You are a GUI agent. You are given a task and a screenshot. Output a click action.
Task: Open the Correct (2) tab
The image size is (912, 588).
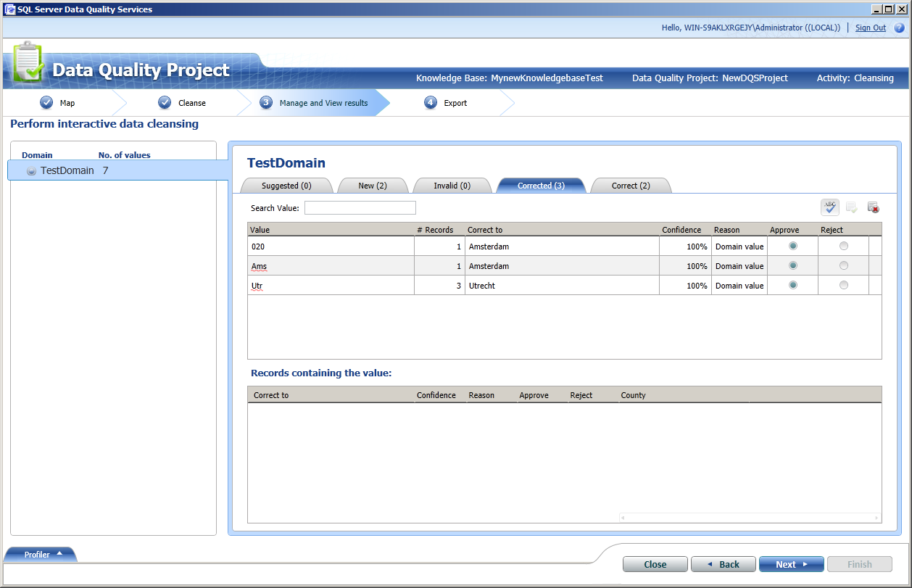coord(630,186)
